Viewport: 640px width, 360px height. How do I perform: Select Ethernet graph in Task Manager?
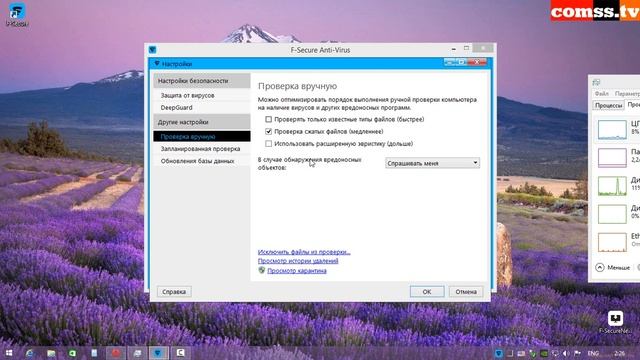pos(612,242)
